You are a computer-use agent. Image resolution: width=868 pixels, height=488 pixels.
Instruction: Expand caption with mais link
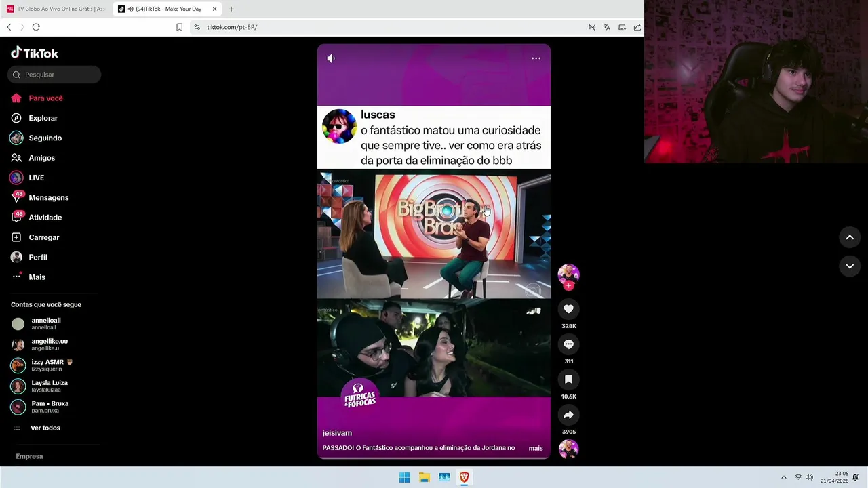click(536, 448)
